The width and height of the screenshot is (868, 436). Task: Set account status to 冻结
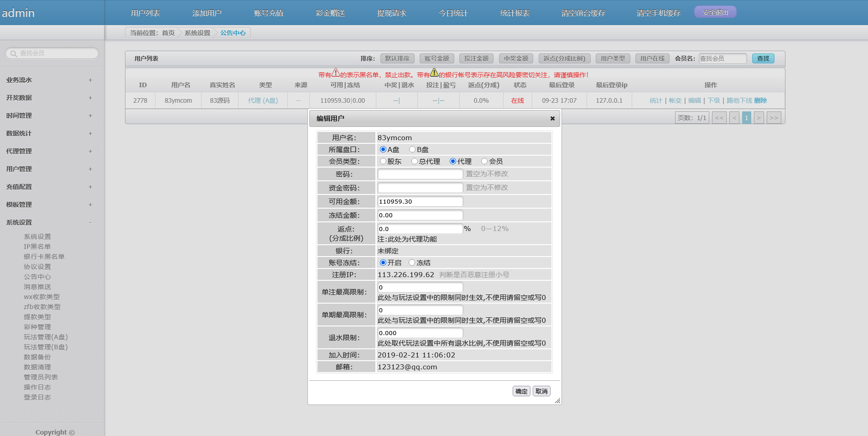pyautogui.click(x=412, y=263)
